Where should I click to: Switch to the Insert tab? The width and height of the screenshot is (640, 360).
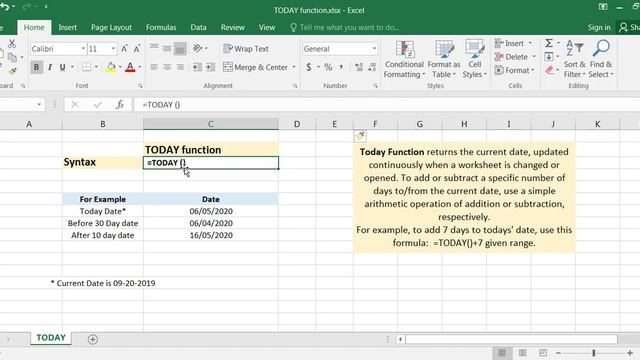pyautogui.click(x=67, y=27)
